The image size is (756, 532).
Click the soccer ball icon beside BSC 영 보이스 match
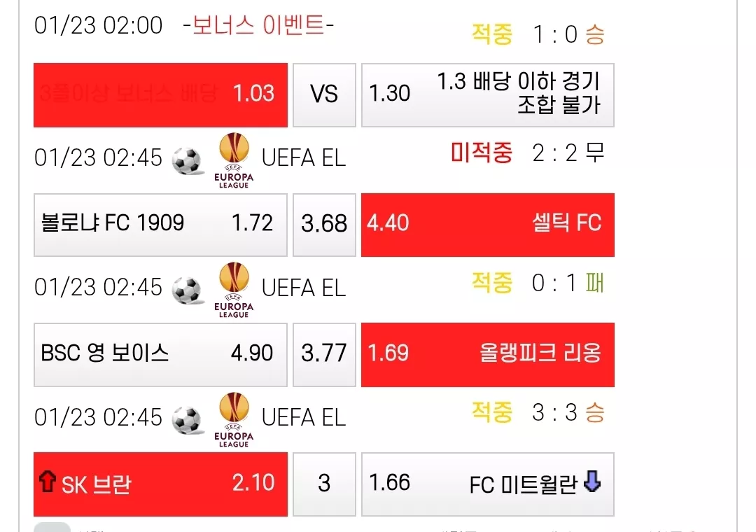tap(187, 290)
